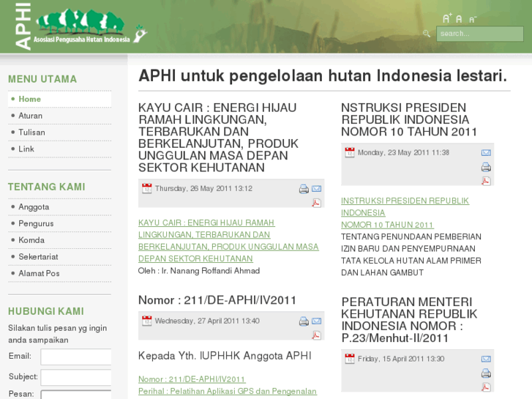This screenshot has width=532, height=399.
Task: Open PDF of Nomor 211/DE-APHI article
Action: (316, 335)
